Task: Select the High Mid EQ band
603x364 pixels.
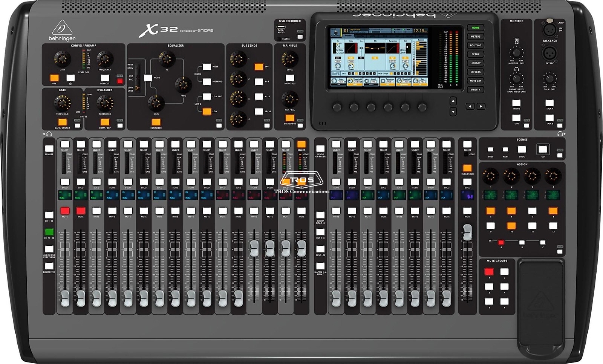Action: pyautogui.click(x=207, y=81)
